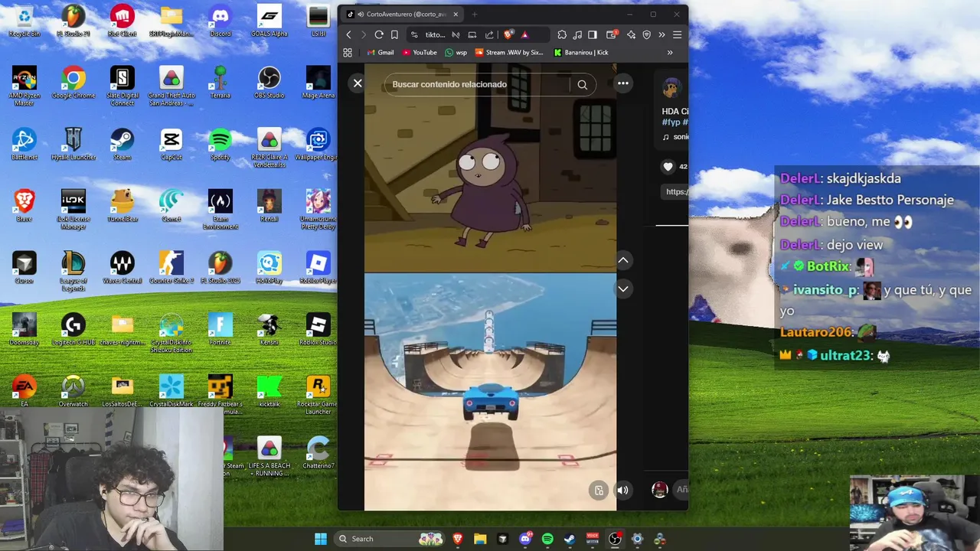Reload the TikTok page

click(x=379, y=34)
